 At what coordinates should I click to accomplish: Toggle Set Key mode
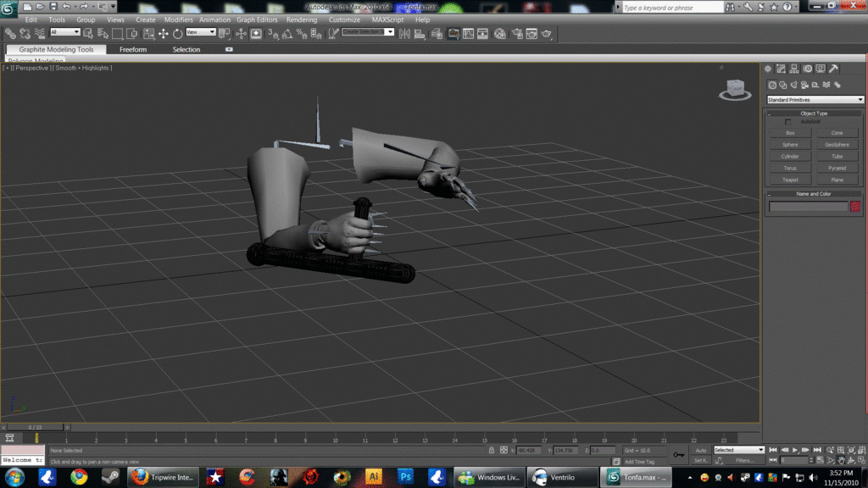[700, 459]
